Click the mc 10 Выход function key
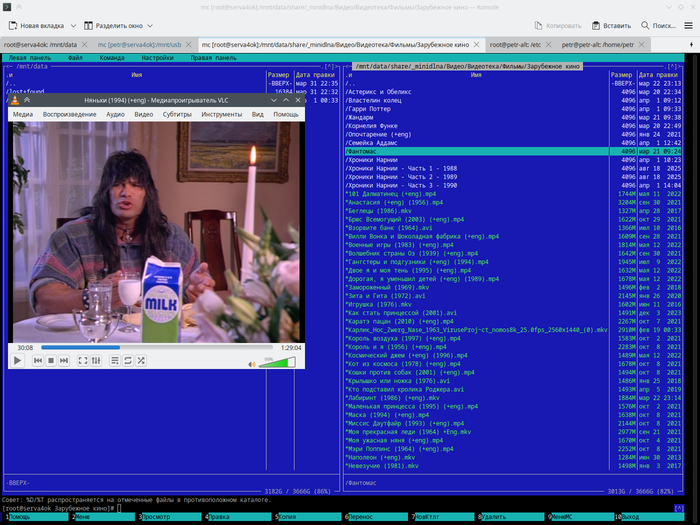 [649, 517]
